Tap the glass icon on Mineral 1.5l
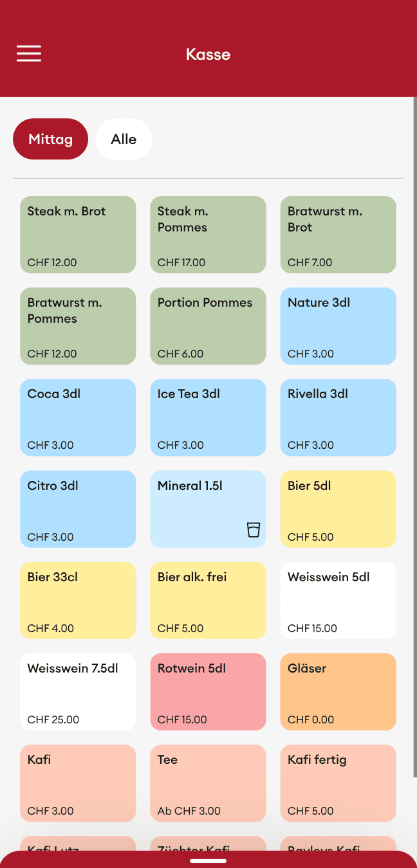Screen dimensions: 417x868 [x=254, y=529]
